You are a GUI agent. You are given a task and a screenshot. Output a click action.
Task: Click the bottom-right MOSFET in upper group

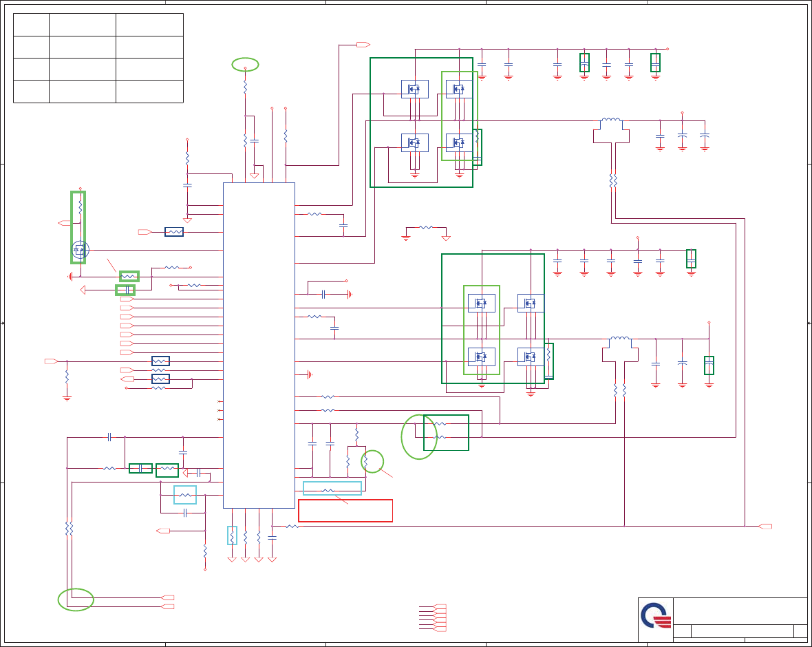coord(460,142)
